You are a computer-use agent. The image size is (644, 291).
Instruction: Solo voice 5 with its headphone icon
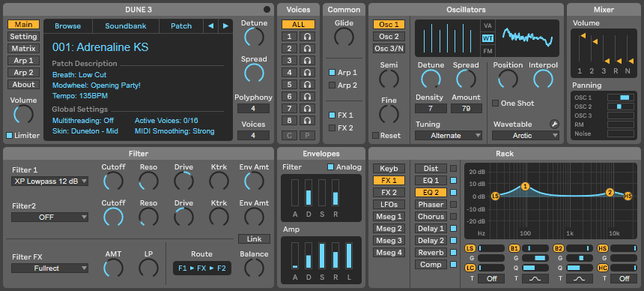click(x=307, y=85)
